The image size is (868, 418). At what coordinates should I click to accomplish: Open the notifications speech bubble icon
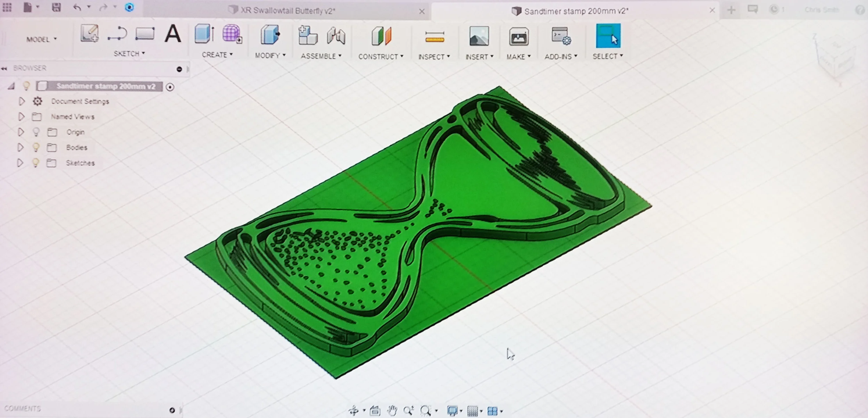(752, 9)
